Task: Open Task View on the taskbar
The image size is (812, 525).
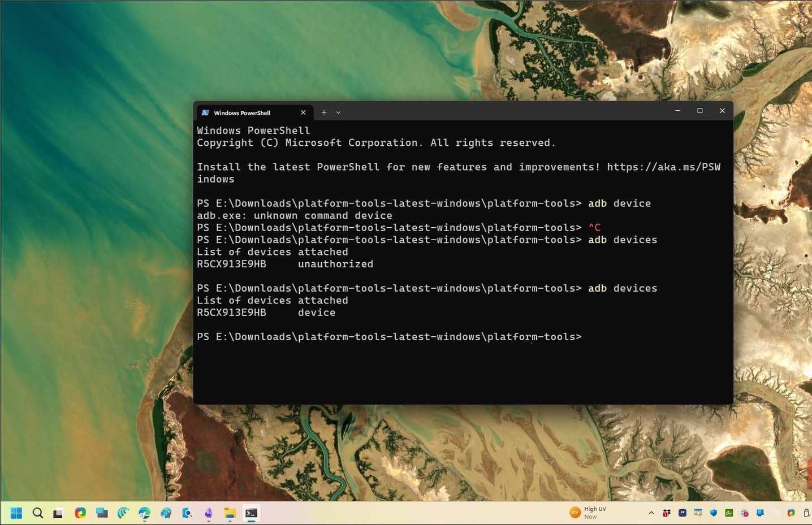Action: coord(58,513)
